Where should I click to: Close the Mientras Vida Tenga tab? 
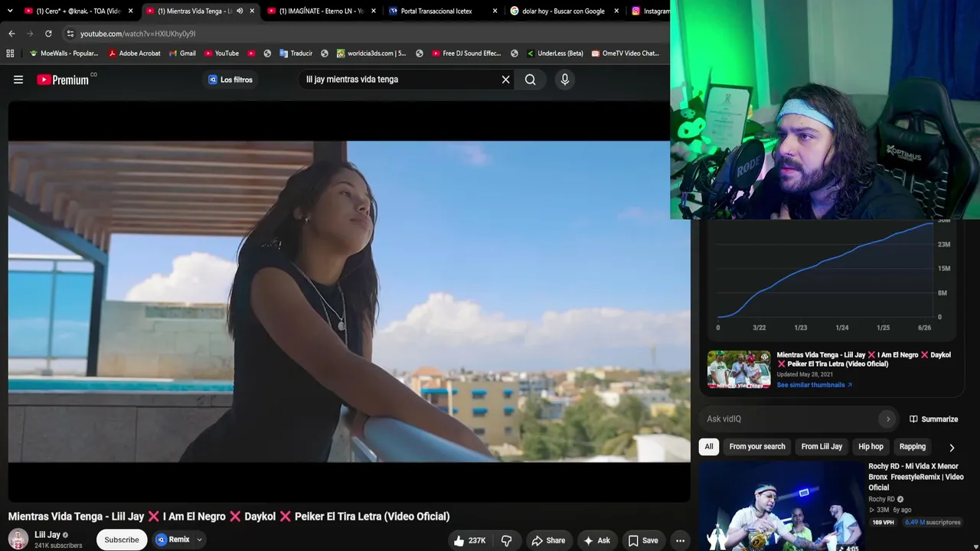point(252,11)
